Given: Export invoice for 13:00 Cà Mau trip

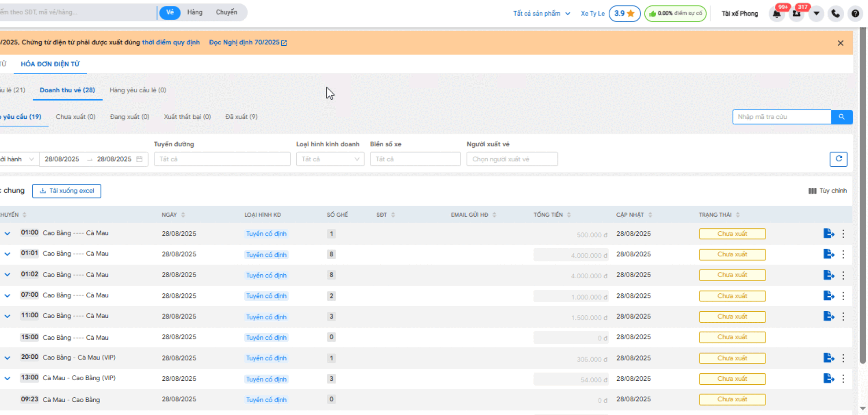Looking at the screenshot, I should click(828, 378).
